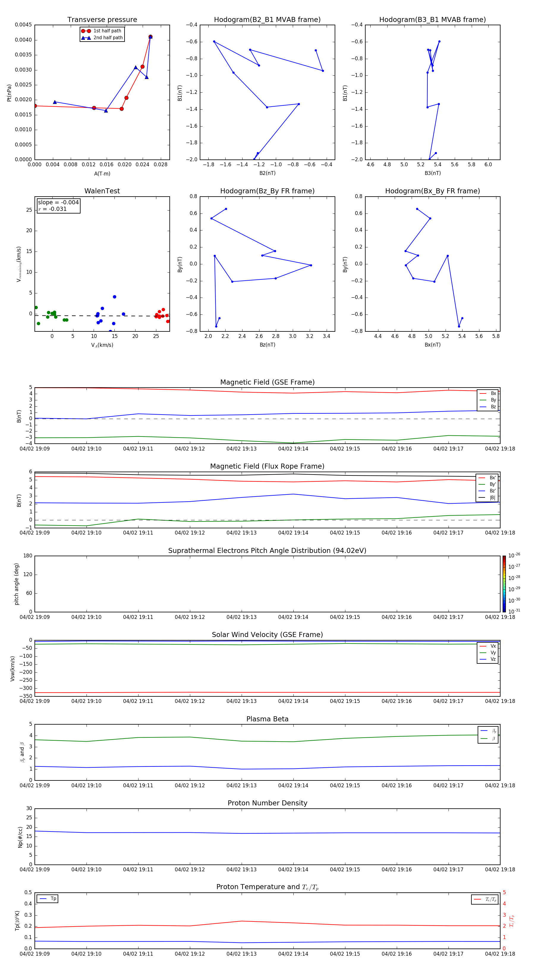
Task: Click the 'Bx(nT)' x-axis label
Action: pyautogui.click(x=432, y=345)
